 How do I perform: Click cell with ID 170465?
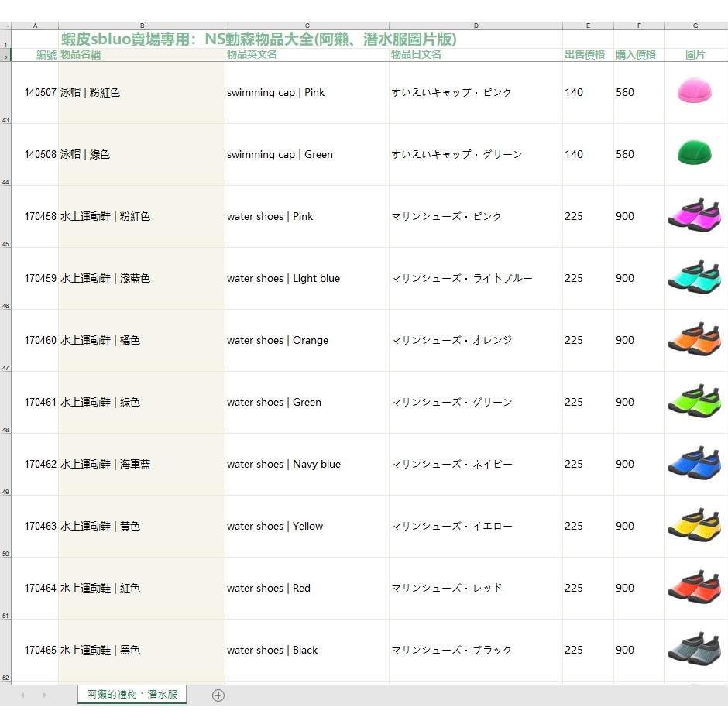click(x=35, y=651)
